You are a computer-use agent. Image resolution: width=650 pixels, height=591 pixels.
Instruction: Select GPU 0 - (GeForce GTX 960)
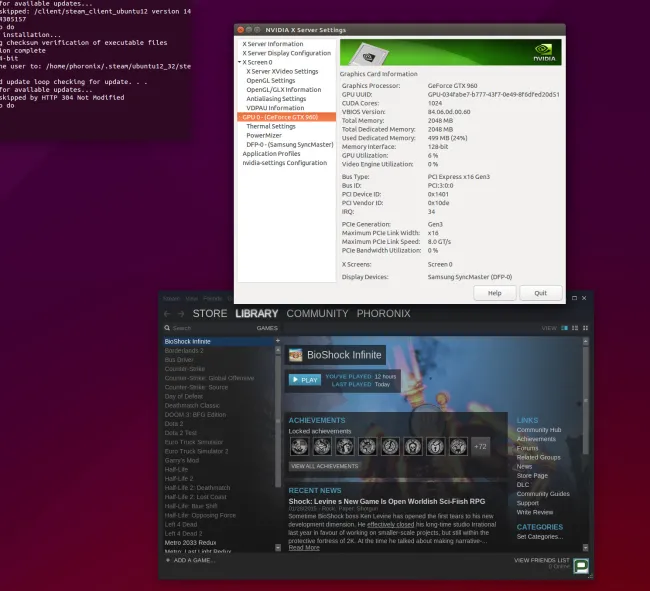pyautogui.click(x=286, y=117)
